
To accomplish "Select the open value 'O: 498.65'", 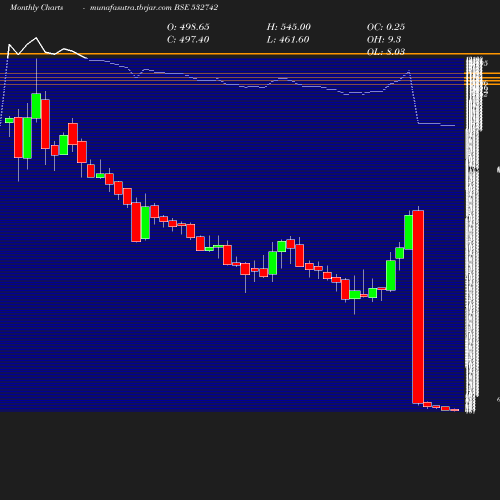I will (188, 27).
